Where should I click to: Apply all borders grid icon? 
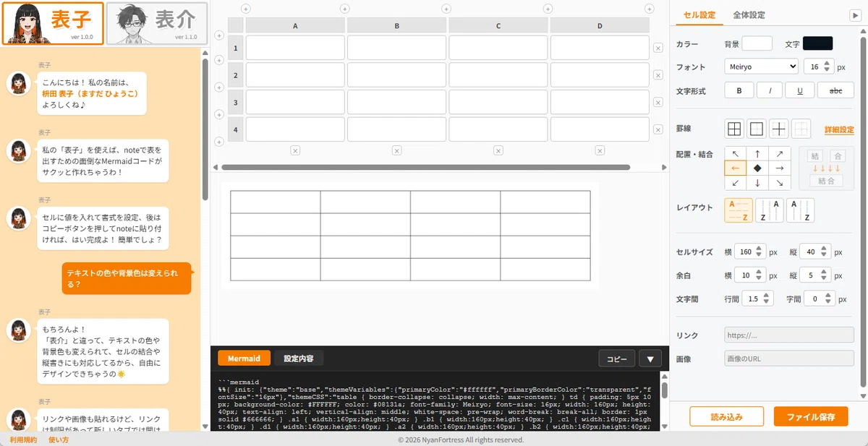coord(734,129)
